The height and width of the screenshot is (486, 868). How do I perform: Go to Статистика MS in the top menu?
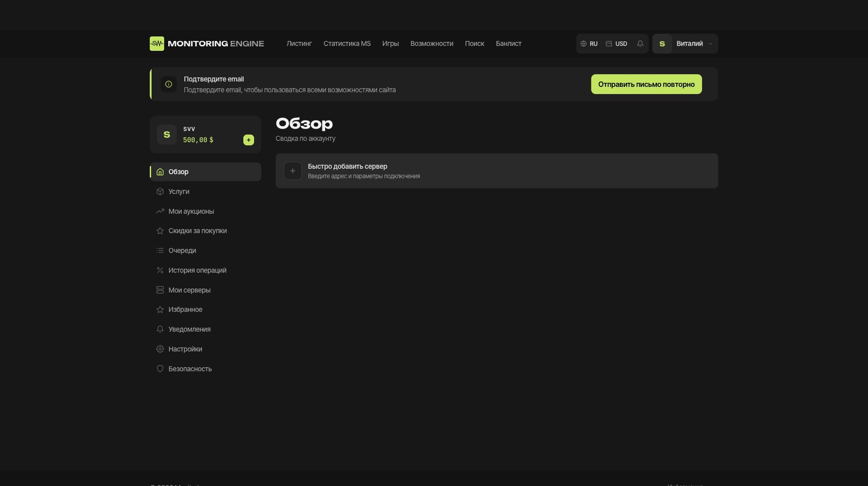[x=347, y=44]
